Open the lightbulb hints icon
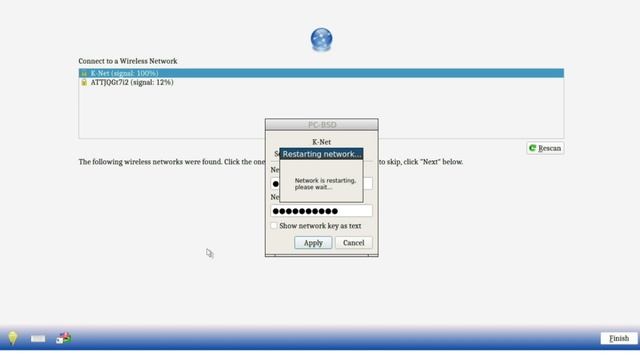The width and height of the screenshot is (640, 360). point(13,338)
